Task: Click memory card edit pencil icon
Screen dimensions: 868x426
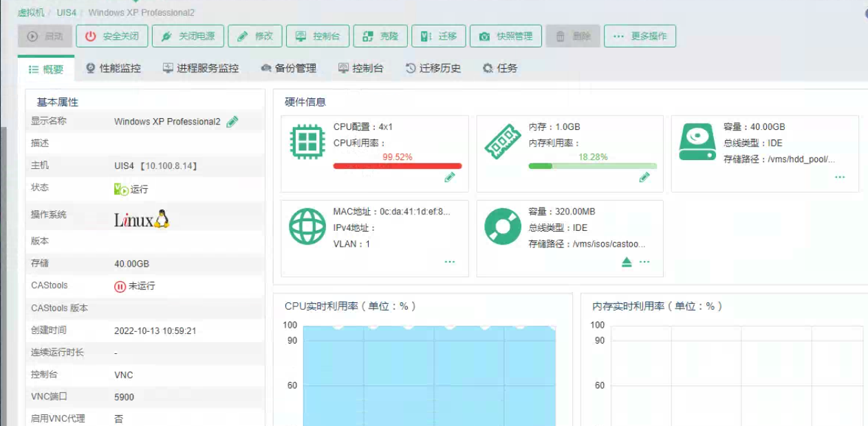Action: (644, 177)
